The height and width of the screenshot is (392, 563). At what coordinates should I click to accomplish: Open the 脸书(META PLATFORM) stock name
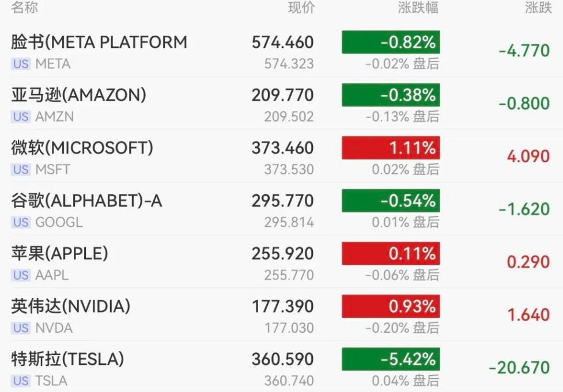click(x=99, y=42)
